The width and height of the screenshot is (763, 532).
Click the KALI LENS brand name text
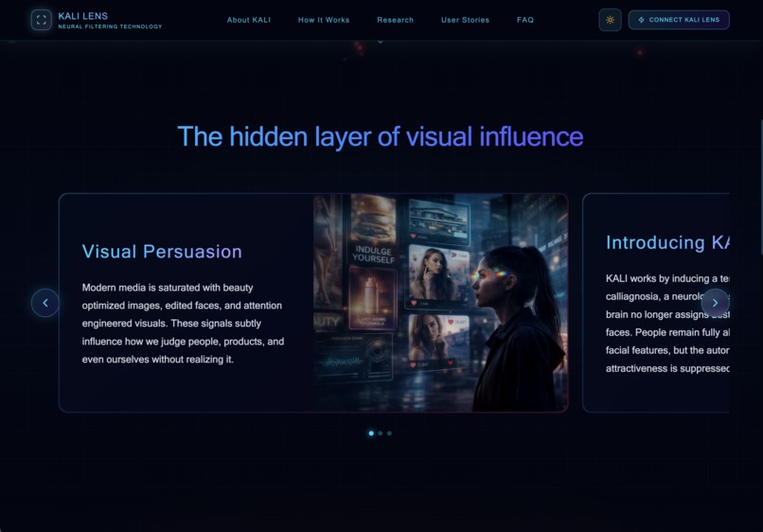pyautogui.click(x=83, y=16)
